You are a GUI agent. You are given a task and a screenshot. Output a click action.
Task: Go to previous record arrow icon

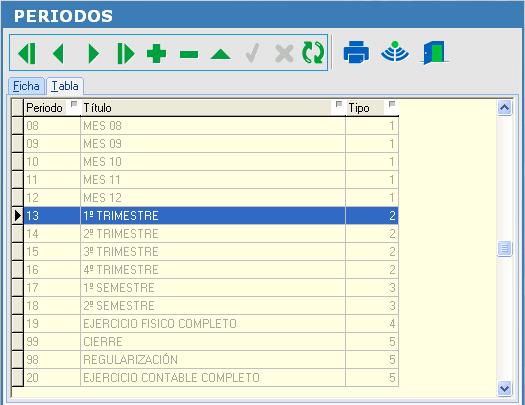58,53
